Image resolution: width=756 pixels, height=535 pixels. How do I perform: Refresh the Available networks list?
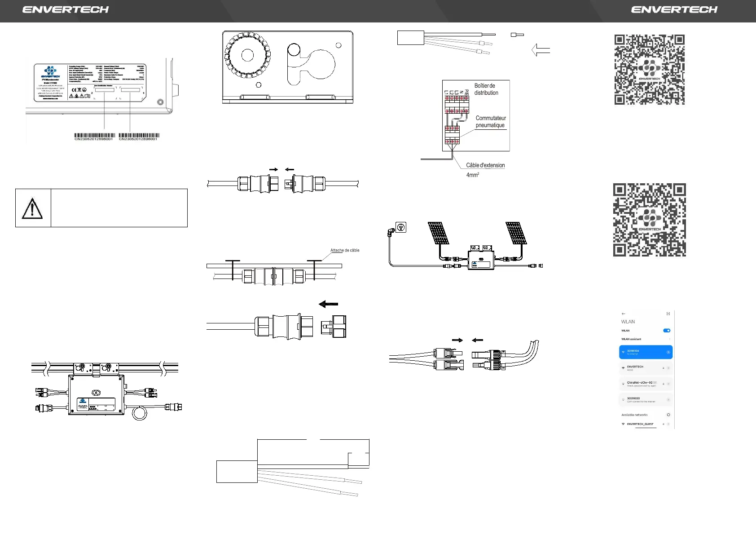pos(668,415)
